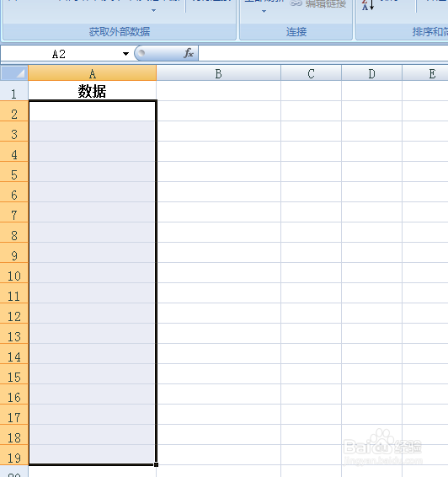The height and width of the screenshot is (477, 448).
Task: Click cell B2
Action: click(x=219, y=111)
